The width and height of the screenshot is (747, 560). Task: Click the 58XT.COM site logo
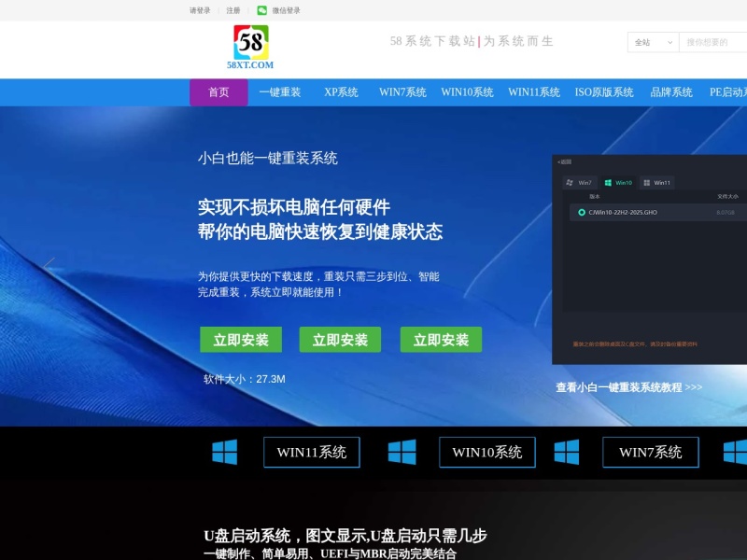(250, 48)
